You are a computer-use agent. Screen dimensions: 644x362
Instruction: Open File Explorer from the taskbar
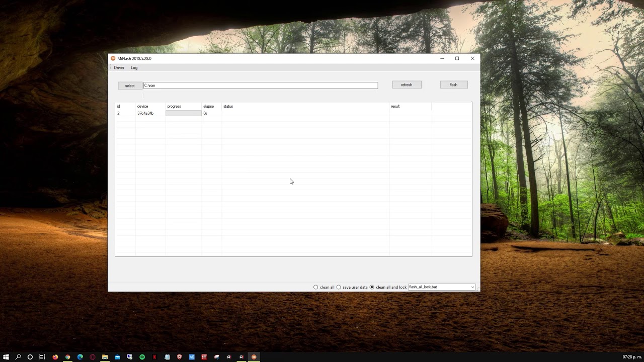pos(105,357)
